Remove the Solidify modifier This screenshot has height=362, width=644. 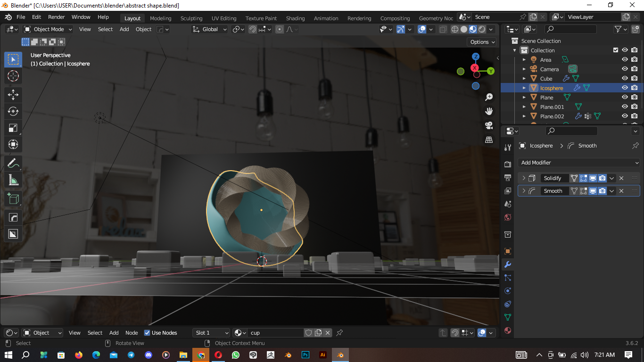point(621,178)
